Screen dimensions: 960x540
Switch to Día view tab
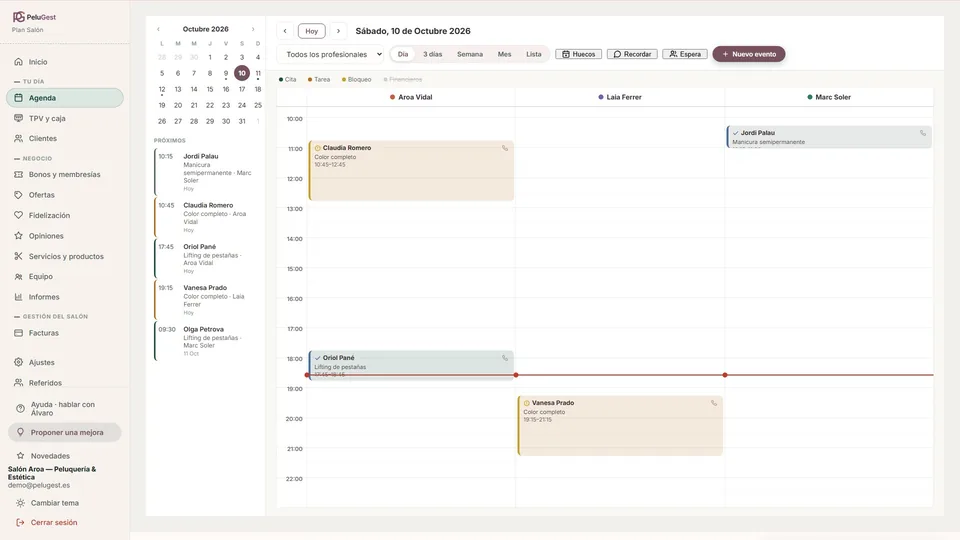click(403, 54)
